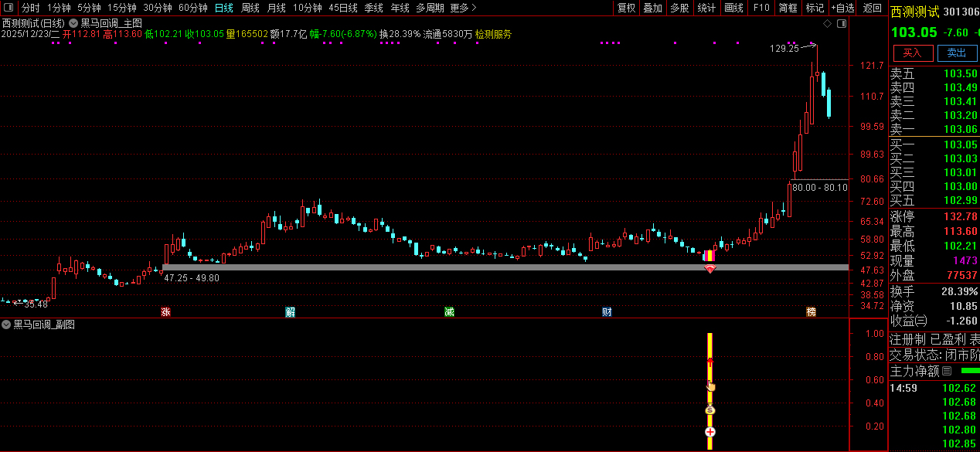Click the 统计 statistics button
Image resolution: width=980 pixels, height=452 pixels.
706,8
